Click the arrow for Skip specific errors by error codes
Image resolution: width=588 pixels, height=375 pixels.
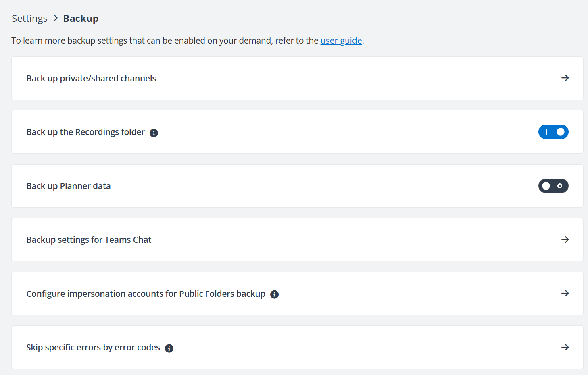pos(565,347)
